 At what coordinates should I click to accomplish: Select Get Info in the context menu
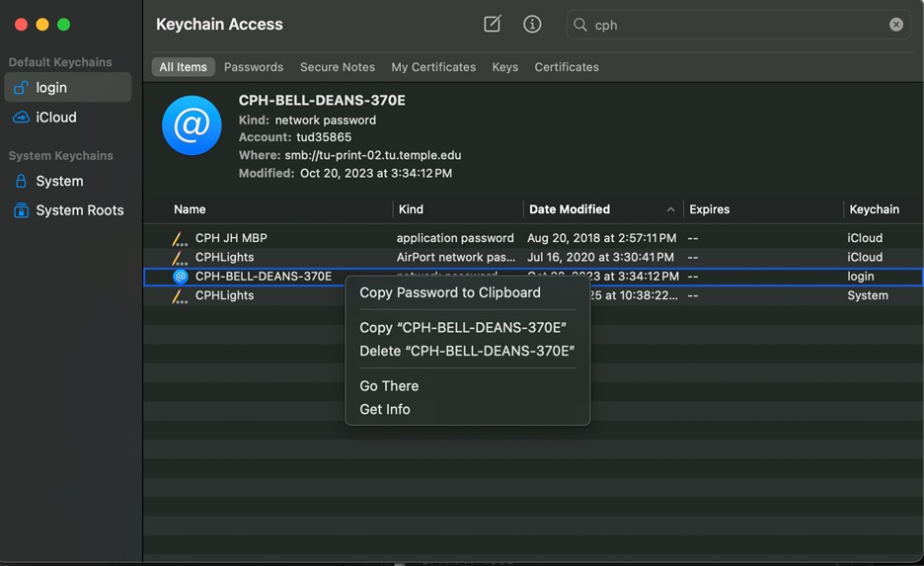click(x=384, y=409)
